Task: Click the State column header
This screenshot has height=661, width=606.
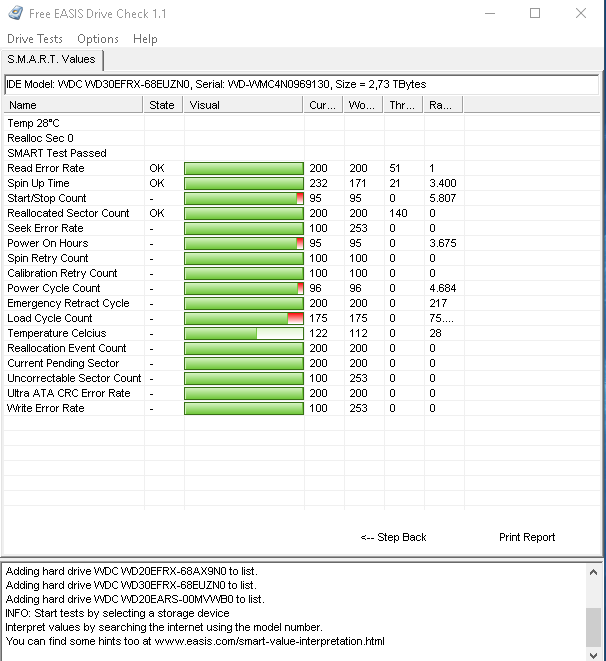Action: click(162, 105)
